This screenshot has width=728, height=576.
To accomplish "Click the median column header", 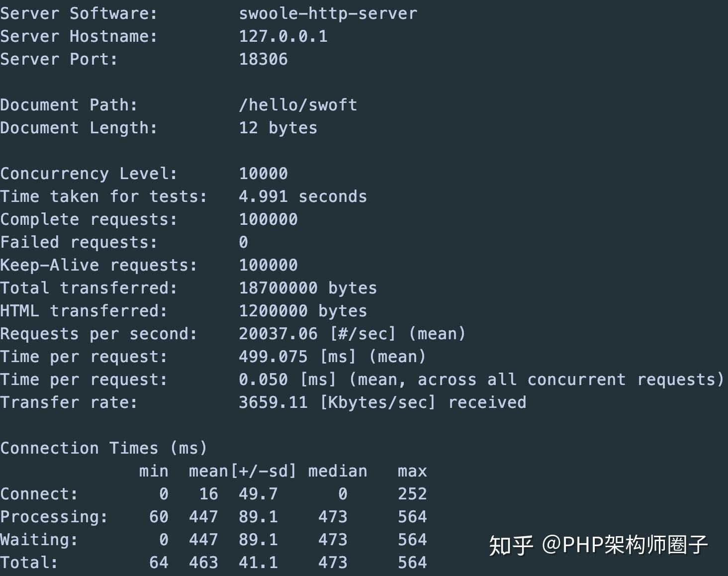I will coord(338,471).
